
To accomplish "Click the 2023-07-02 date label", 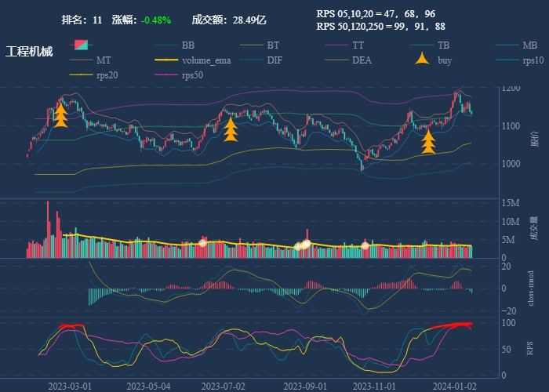I will click(223, 386).
